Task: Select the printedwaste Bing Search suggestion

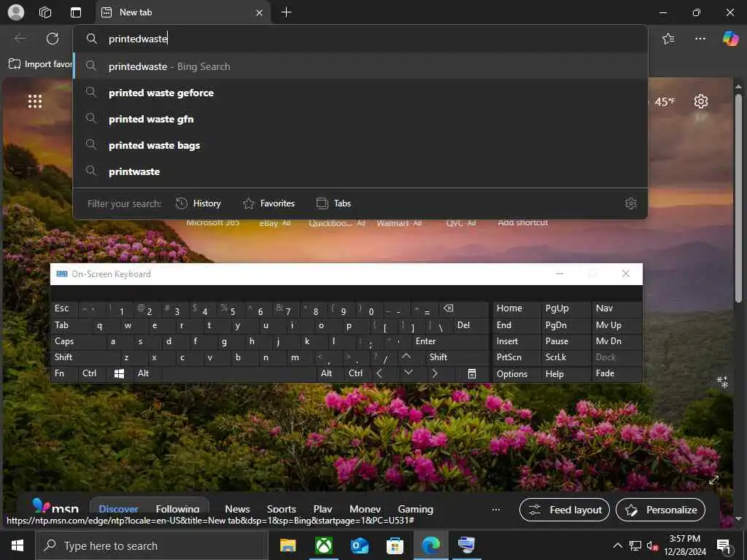Action: [x=360, y=66]
